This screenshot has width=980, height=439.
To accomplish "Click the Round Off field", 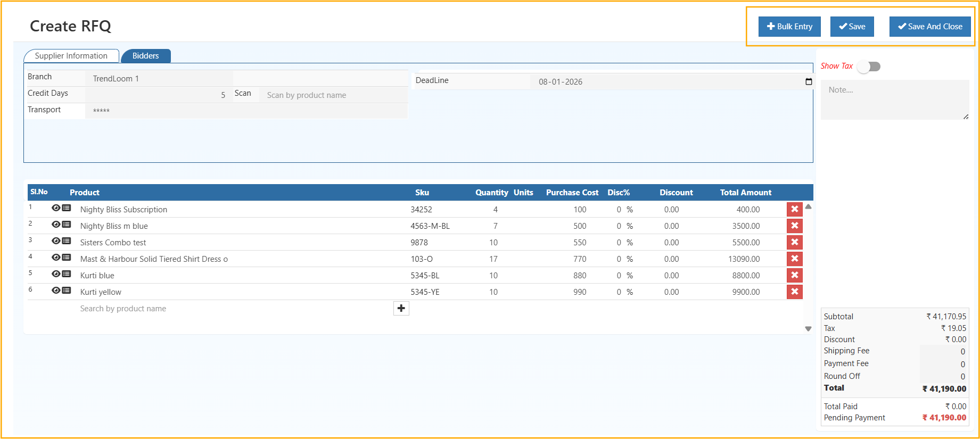I will pos(944,376).
